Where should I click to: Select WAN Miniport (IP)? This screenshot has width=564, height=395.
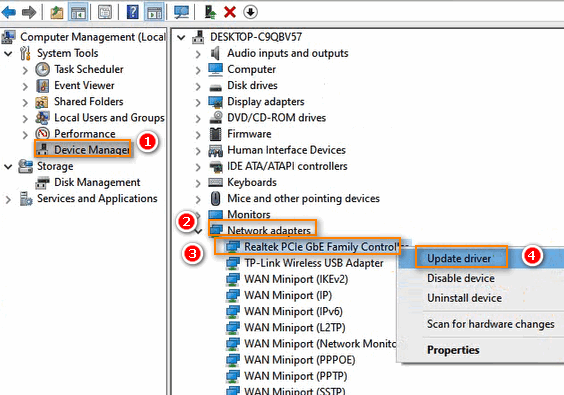click(288, 295)
